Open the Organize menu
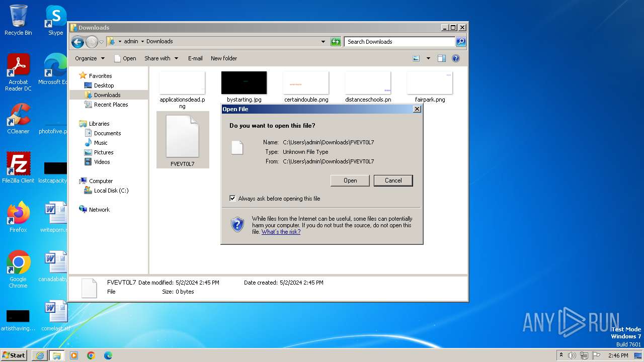The image size is (644, 362). 90,58
